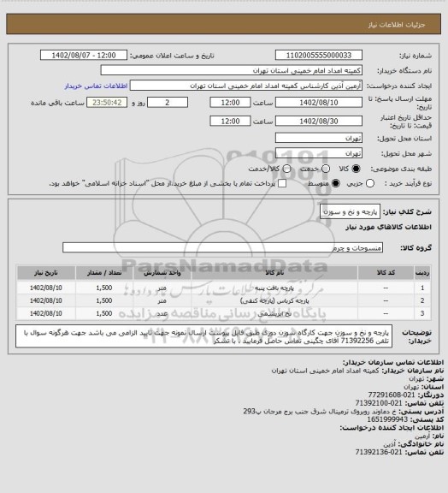Click the واحد شمارش column header
The width and height of the screenshot is (448, 493).
coord(162,272)
